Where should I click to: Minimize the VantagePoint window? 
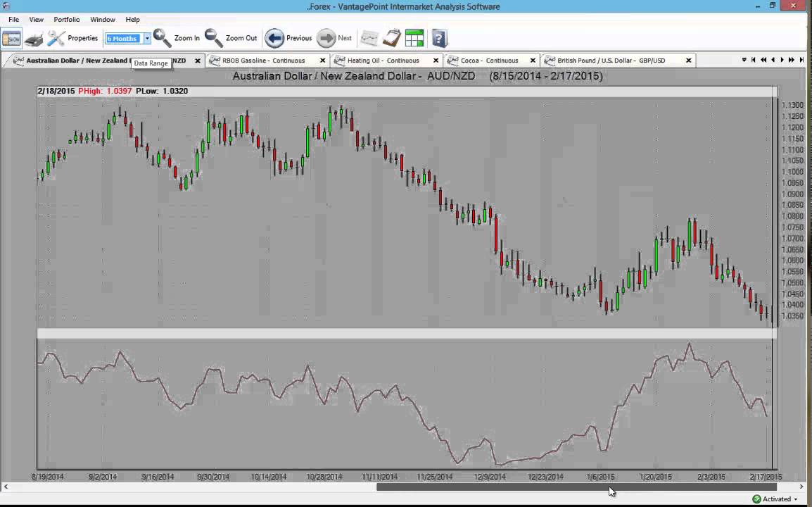pos(757,6)
